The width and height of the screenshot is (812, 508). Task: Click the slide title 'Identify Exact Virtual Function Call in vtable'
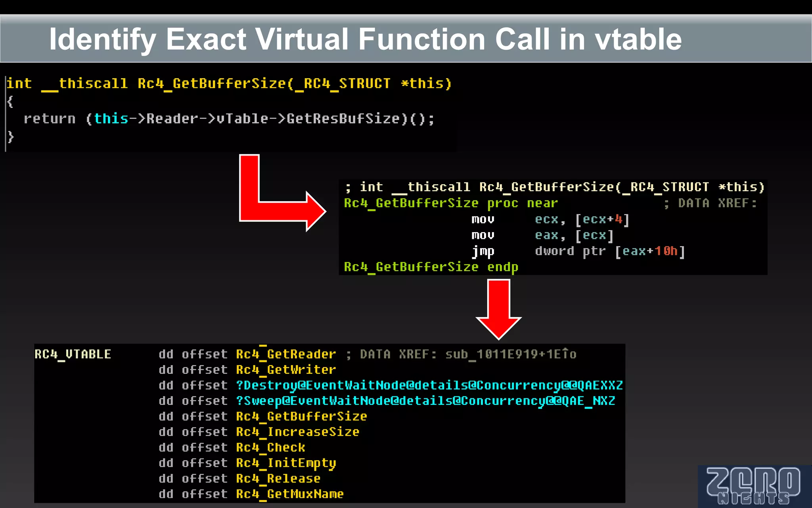point(365,39)
